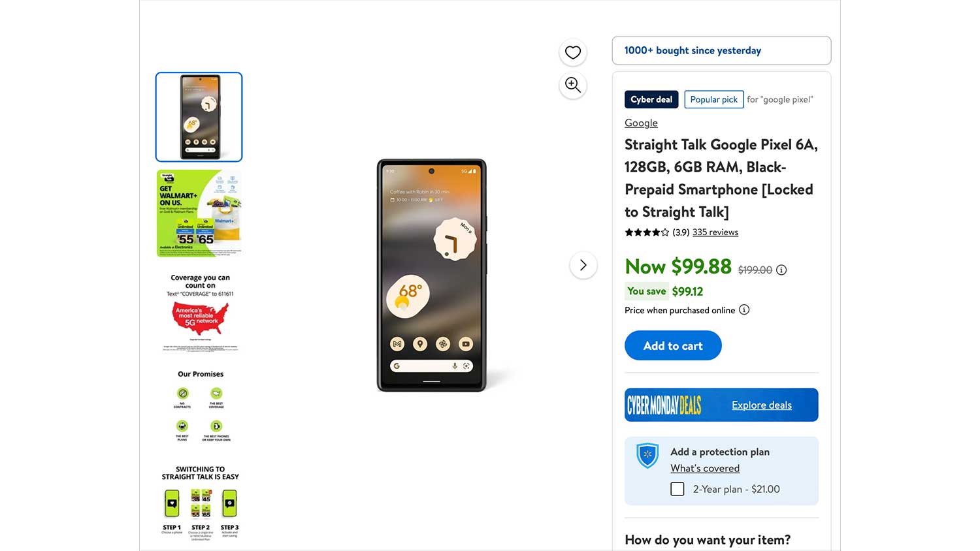Screen dimensions: 980x551
Task: Select the 'Our Promises' thumbnail
Action: coord(200,407)
